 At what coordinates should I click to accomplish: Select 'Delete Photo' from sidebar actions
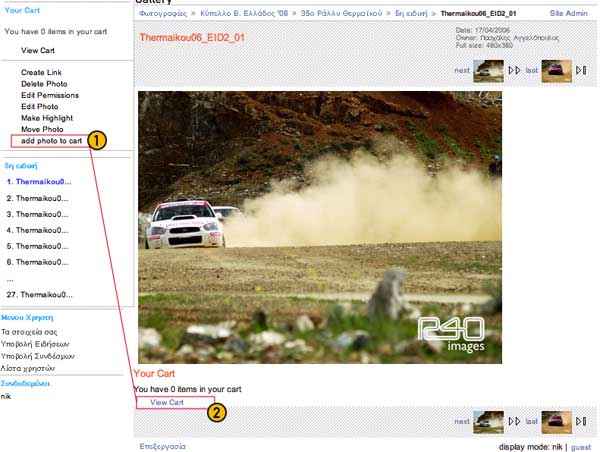pyautogui.click(x=49, y=84)
